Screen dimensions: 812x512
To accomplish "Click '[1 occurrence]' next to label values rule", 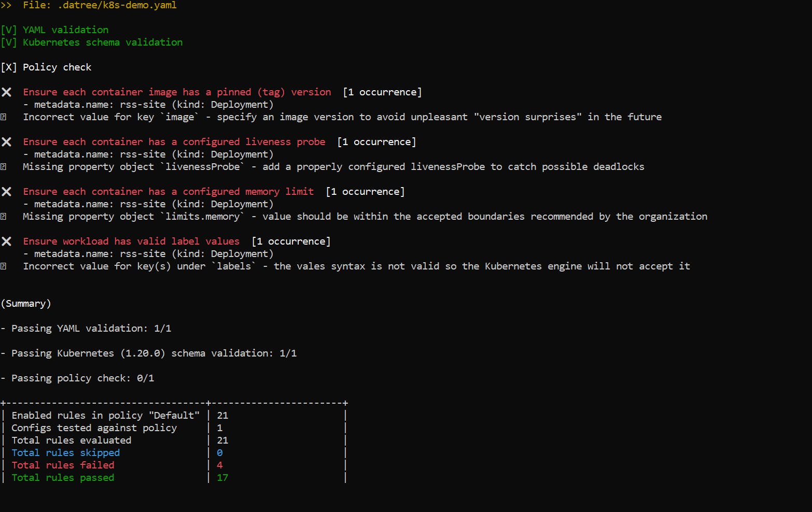I will (x=291, y=241).
